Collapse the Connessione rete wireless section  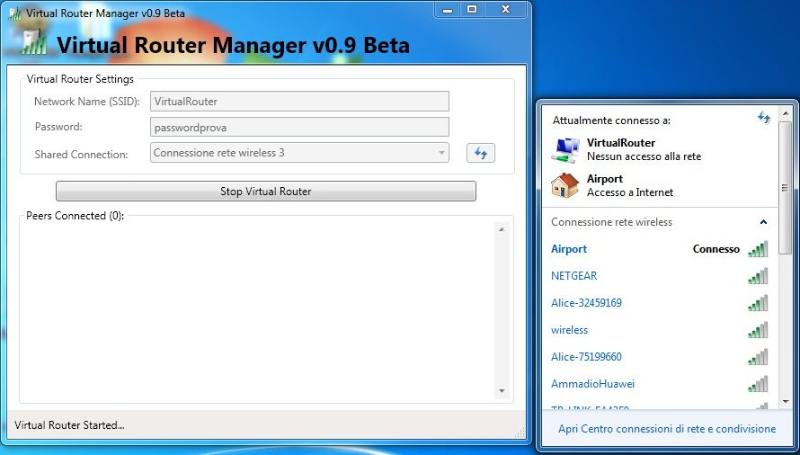point(764,222)
